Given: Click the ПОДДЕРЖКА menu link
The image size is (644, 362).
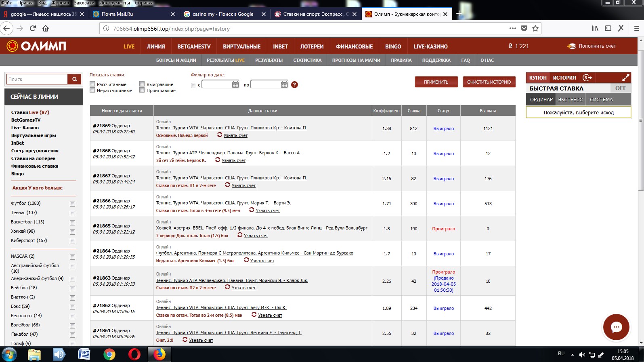Looking at the screenshot, I should (436, 60).
